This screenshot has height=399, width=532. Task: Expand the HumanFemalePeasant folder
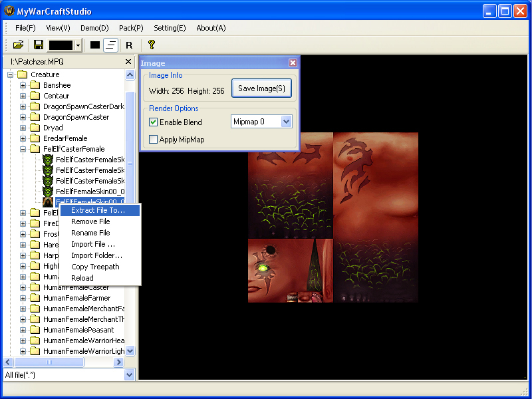[x=23, y=330]
